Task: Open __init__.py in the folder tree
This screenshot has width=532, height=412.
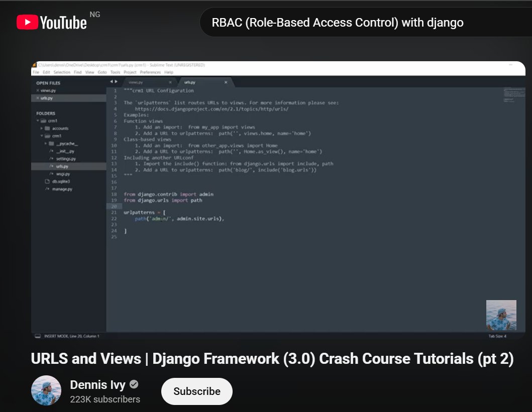Action: [65, 151]
